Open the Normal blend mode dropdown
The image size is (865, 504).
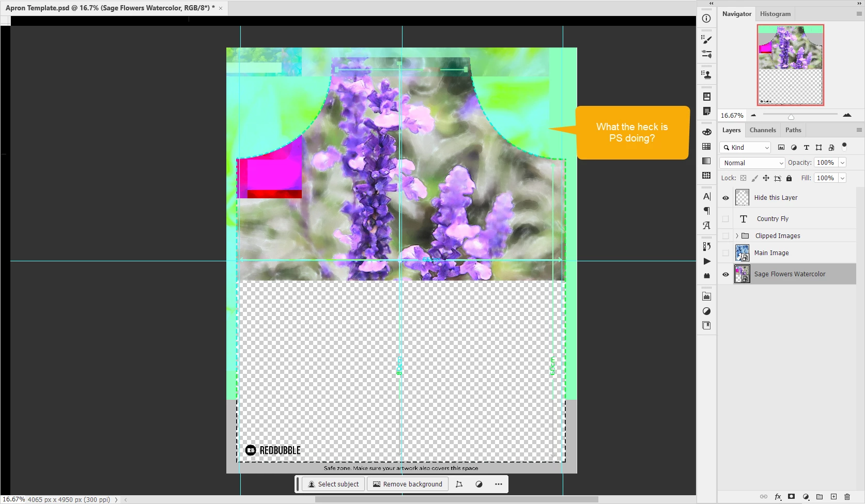[752, 163]
